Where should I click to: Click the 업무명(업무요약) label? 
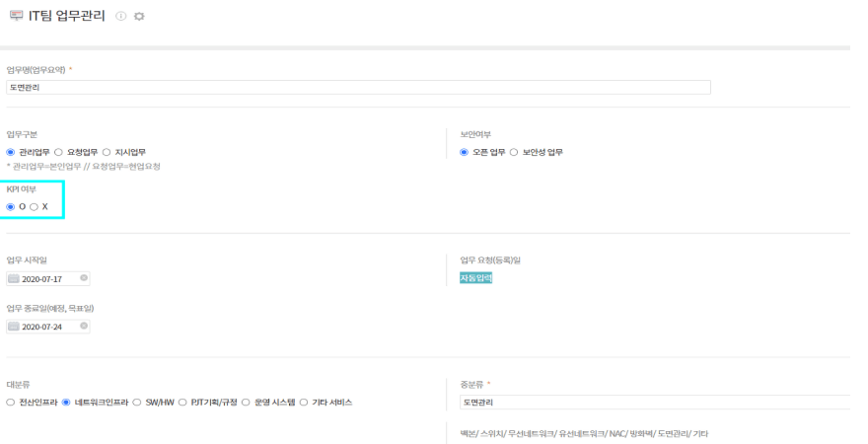click(36, 70)
